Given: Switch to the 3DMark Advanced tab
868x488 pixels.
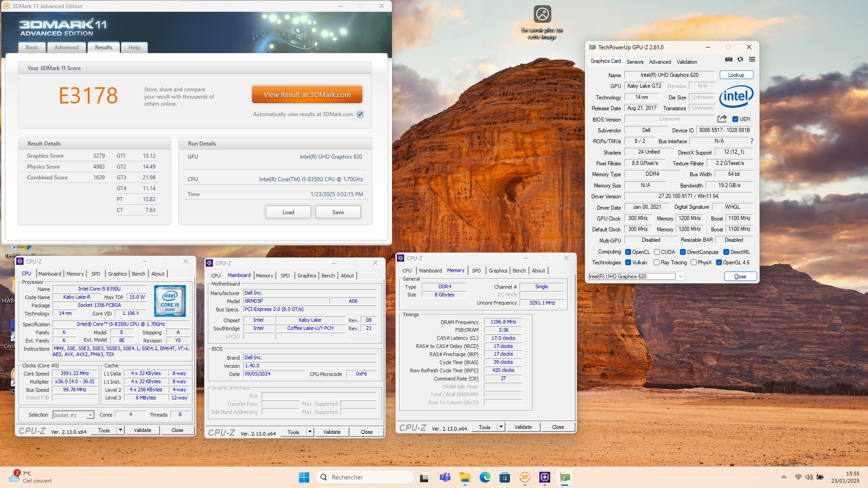Looking at the screenshot, I should [66, 47].
